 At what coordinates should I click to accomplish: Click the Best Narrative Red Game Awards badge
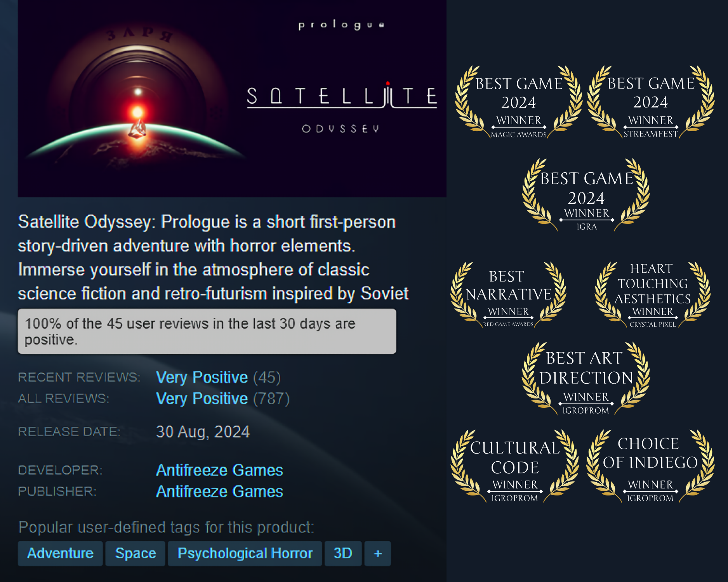508,295
